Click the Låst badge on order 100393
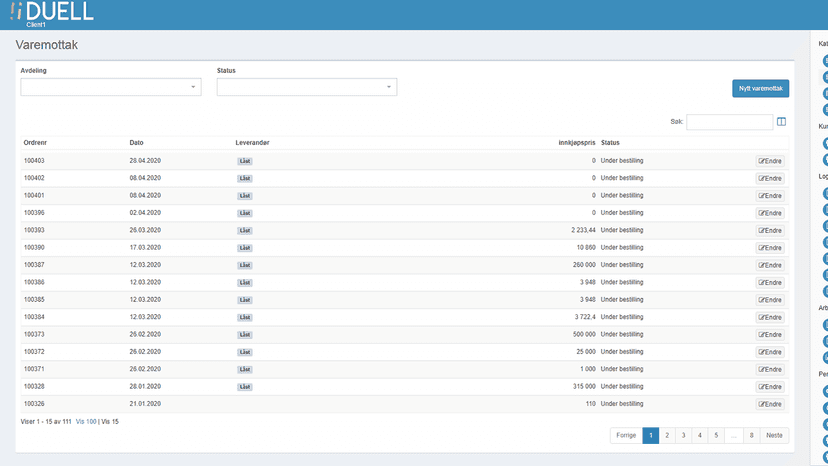Image resolution: width=828 pixels, height=466 pixels. pyautogui.click(x=244, y=231)
